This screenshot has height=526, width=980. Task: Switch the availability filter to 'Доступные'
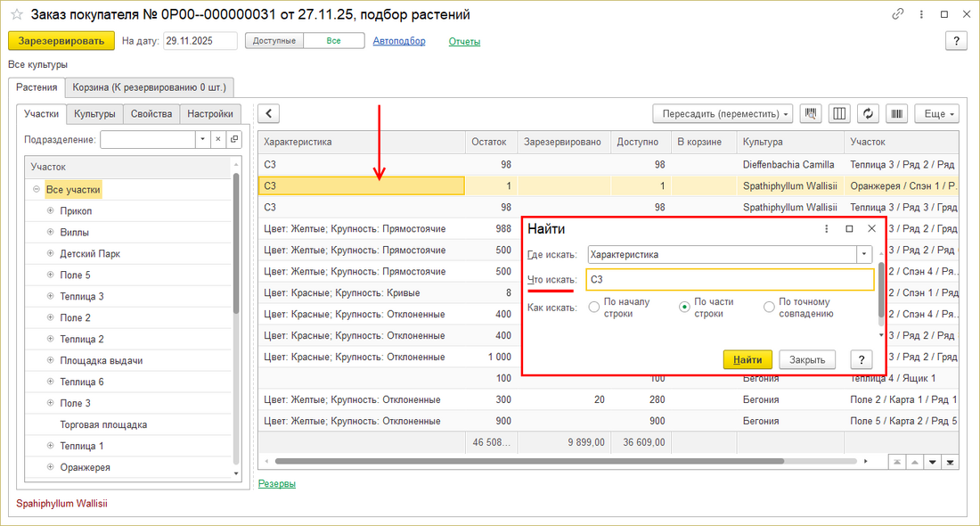pyautogui.click(x=274, y=41)
